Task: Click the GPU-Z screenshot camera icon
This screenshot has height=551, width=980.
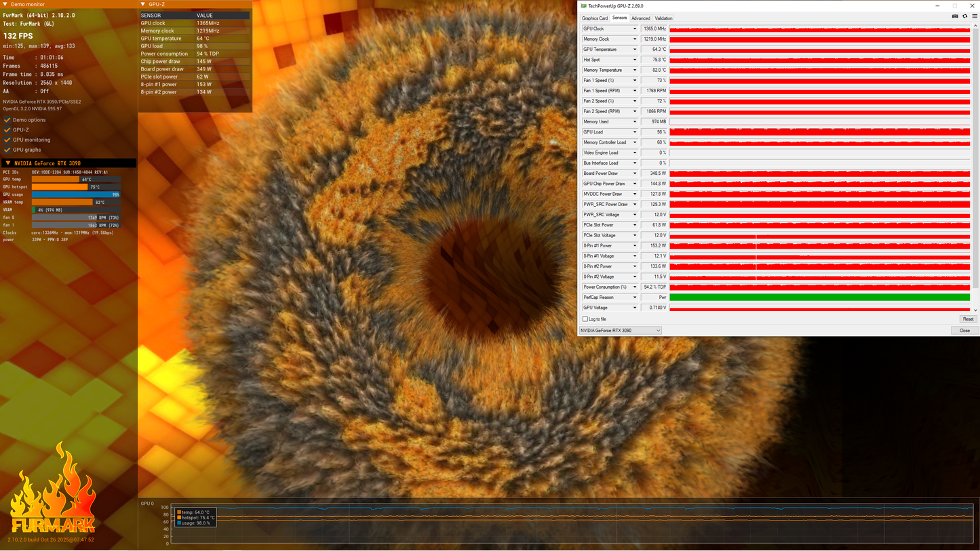Action: coord(955,16)
